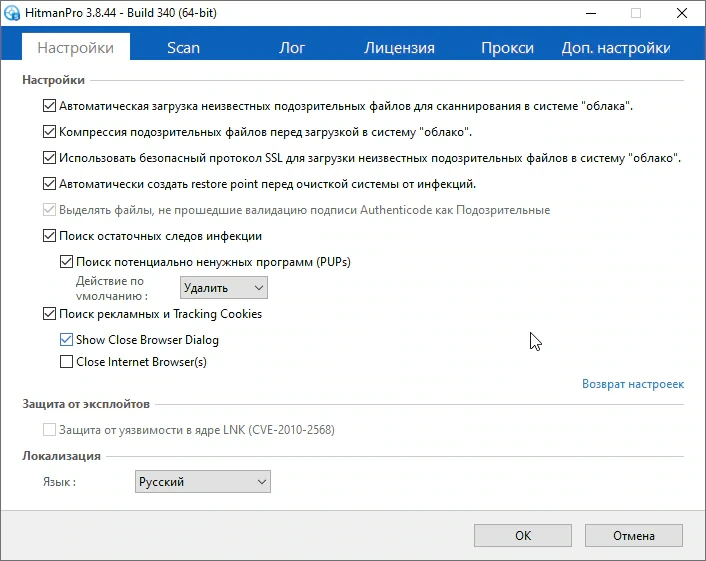The image size is (706, 561).
Task: Toggle compression of suspicious files checkbox
Action: tap(49, 132)
